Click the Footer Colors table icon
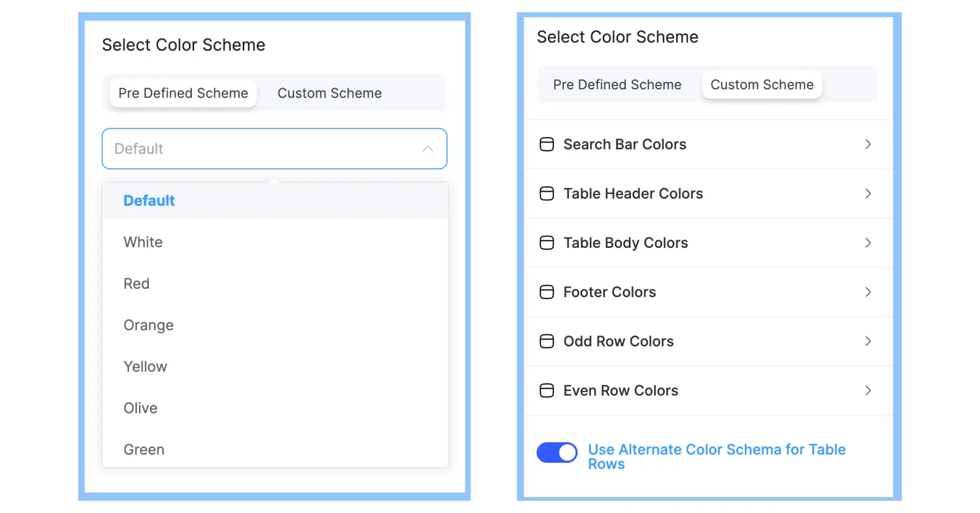Image resolution: width=980 pixels, height=513 pixels. click(x=546, y=292)
